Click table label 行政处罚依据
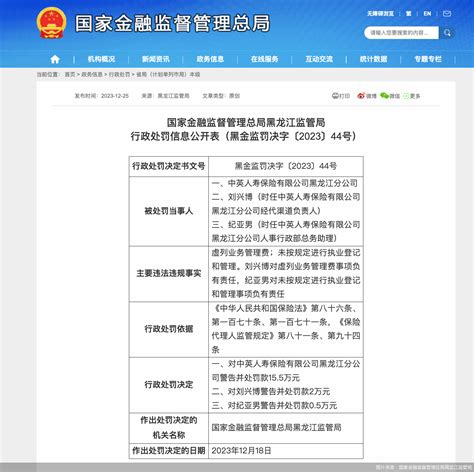This screenshot has width=474, height=472. 169,329
